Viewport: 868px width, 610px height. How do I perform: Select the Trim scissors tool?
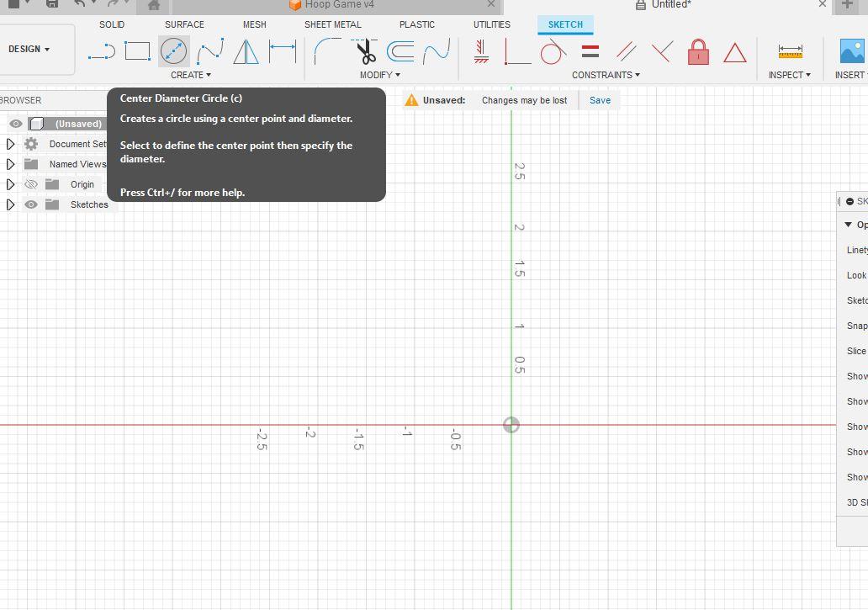tap(365, 51)
